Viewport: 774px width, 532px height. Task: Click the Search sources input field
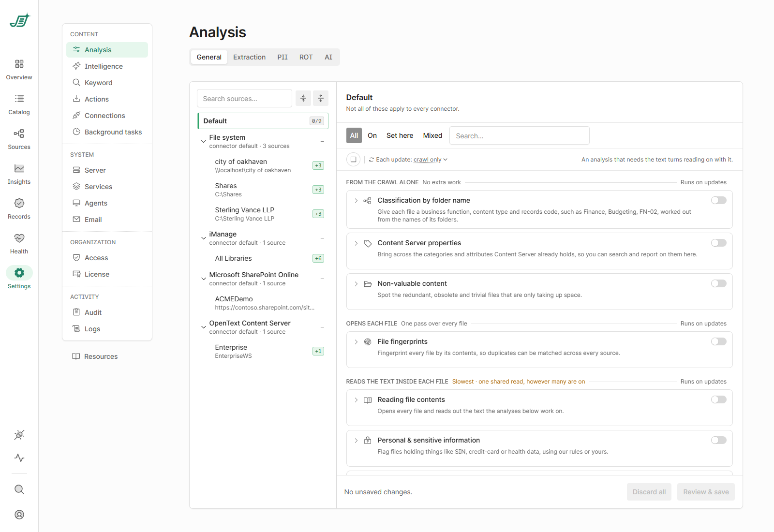click(244, 98)
